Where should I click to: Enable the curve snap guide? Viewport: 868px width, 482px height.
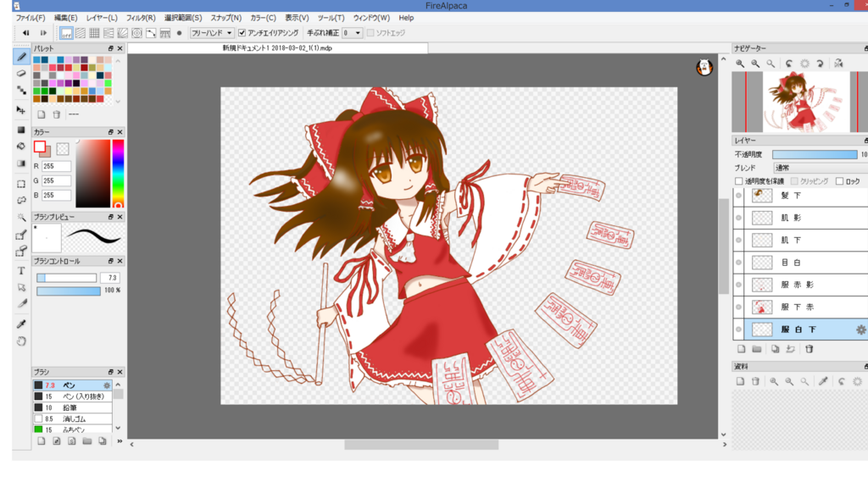point(151,33)
